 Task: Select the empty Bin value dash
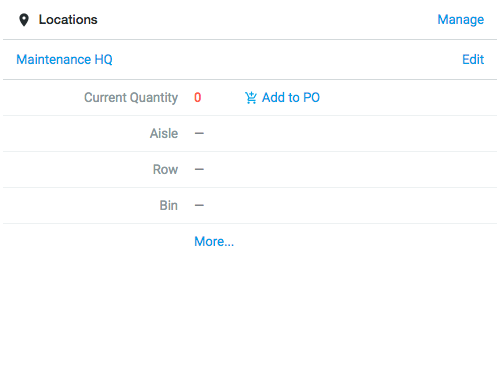click(199, 206)
